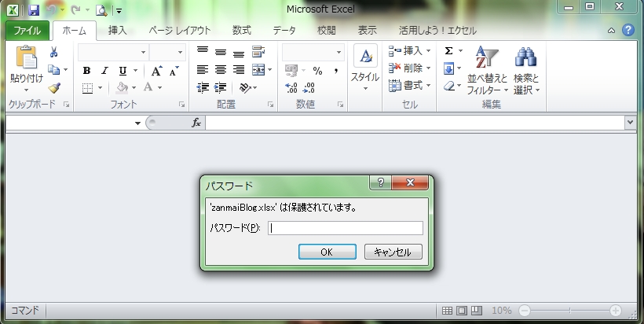Screen dimensions: 644x324
Task: Decrease font size with small A
Action: 174,71
